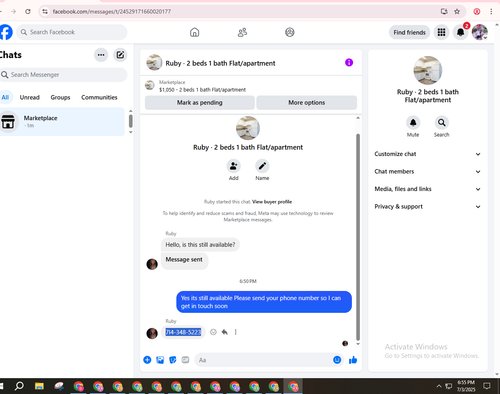Open chat options three-dots menu
The width and height of the screenshot is (500, 394).
point(101,55)
